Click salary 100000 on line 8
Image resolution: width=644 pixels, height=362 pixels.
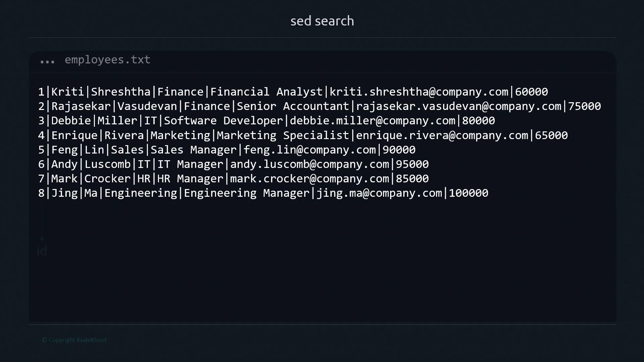click(x=469, y=193)
